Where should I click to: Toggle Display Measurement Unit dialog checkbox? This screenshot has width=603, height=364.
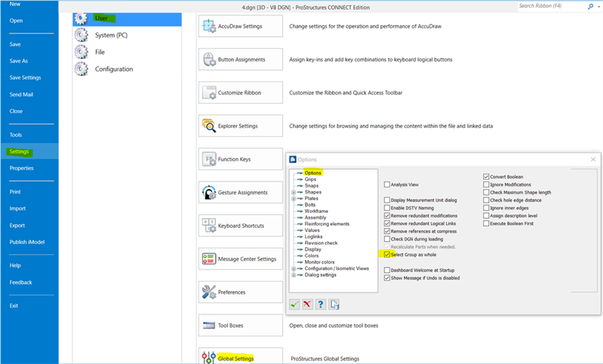pyautogui.click(x=387, y=200)
